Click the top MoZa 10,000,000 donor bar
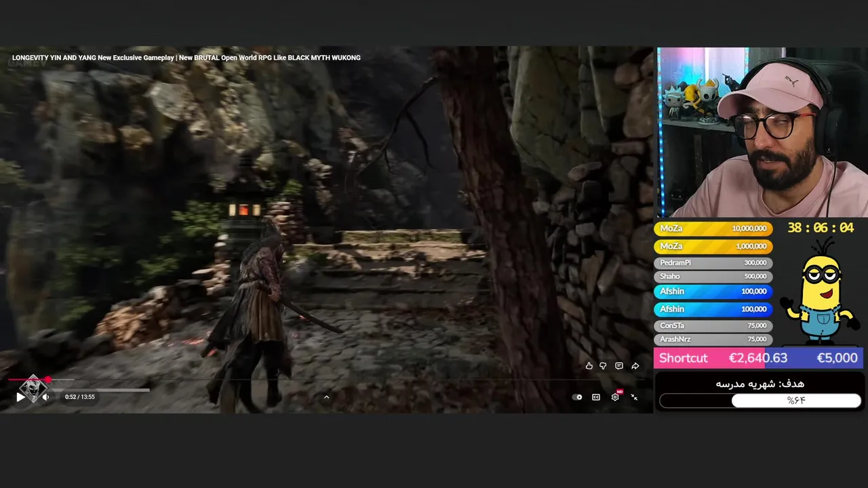 tap(713, 229)
